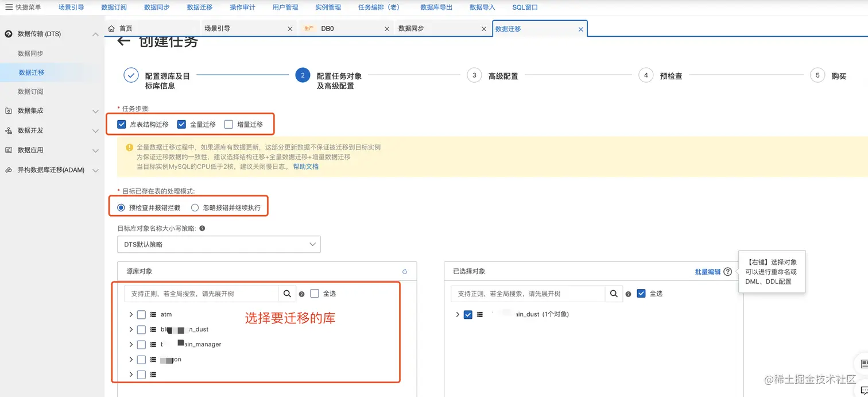Click step 5 circle 购买

coord(817,75)
